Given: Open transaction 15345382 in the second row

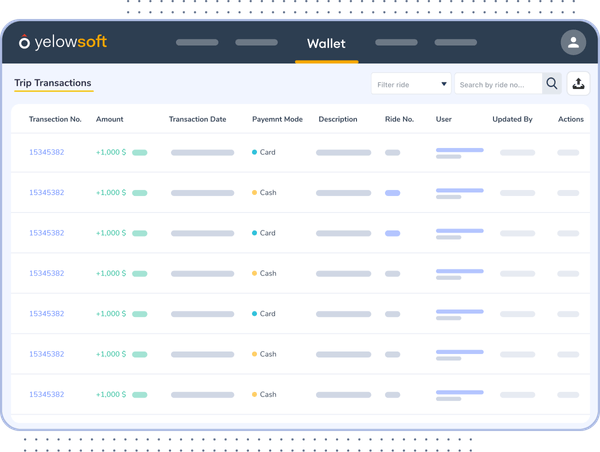Looking at the screenshot, I should click(x=47, y=193).
